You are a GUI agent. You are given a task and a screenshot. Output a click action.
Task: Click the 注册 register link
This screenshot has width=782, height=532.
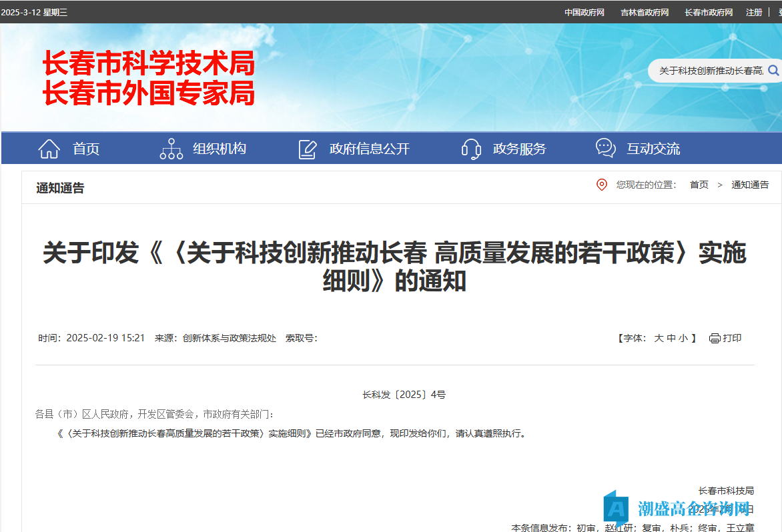pyautogui.click(x=754, y=12)
